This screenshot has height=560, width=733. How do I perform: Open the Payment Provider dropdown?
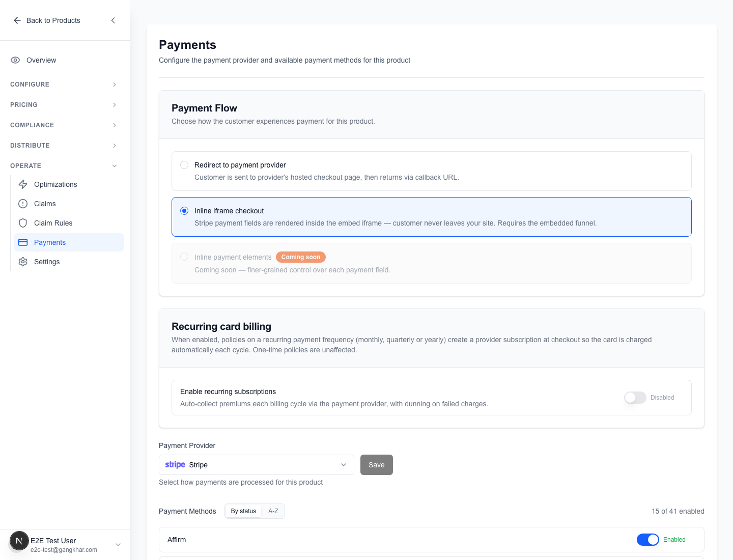click(x=257, y=465)
